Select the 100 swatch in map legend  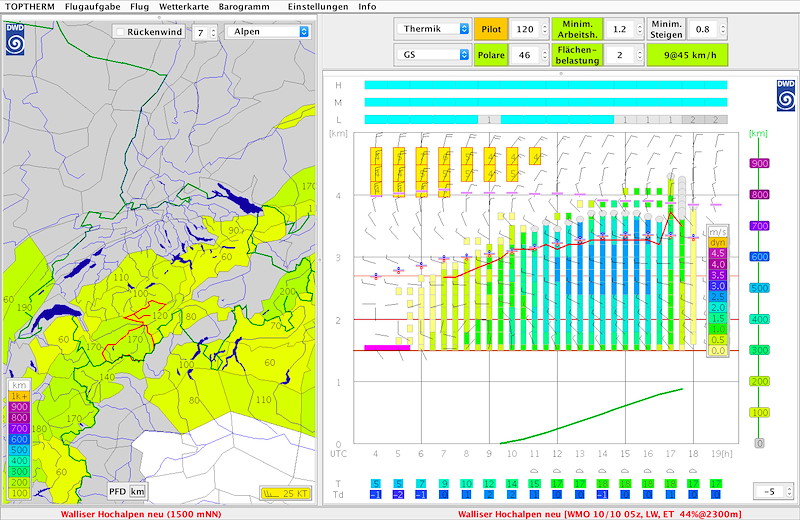point(19,493)
